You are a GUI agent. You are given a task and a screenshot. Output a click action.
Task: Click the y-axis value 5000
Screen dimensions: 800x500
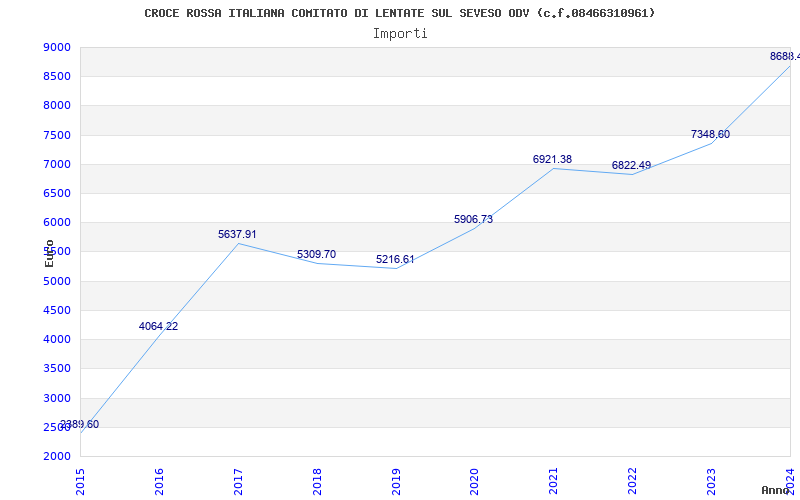[x=58, y=282]
